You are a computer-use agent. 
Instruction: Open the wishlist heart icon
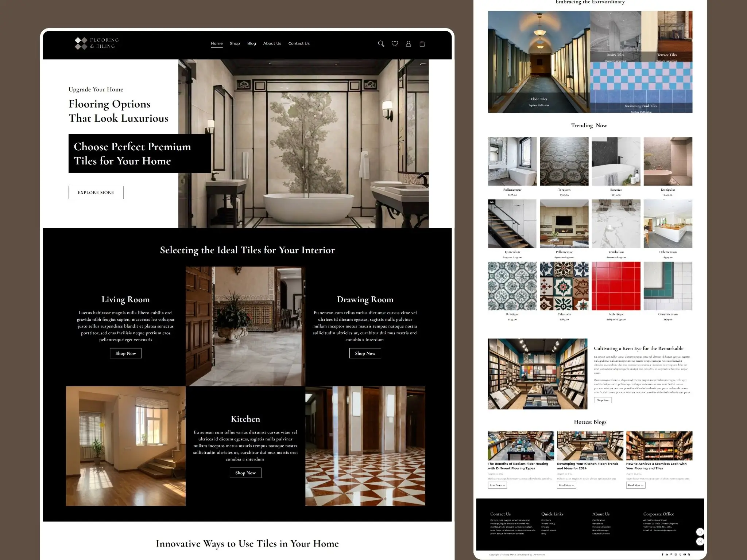pos(395,43)
